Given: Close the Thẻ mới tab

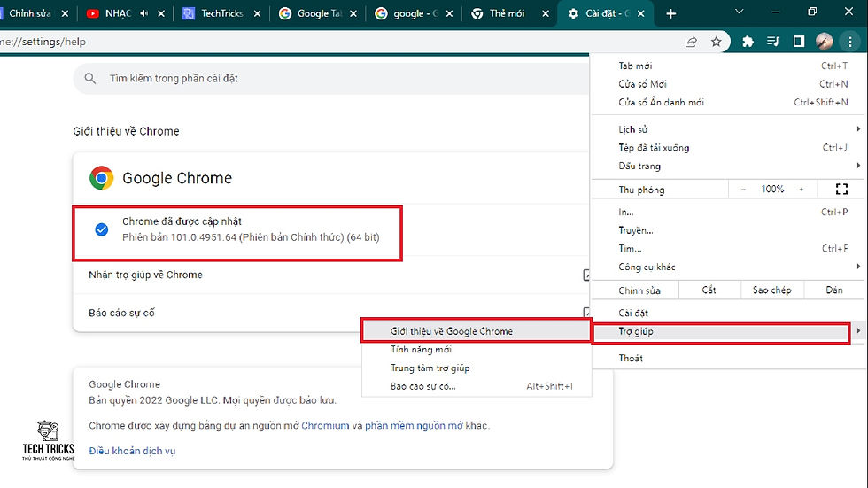Looking at the screenshot, I should tap(546, 14).
